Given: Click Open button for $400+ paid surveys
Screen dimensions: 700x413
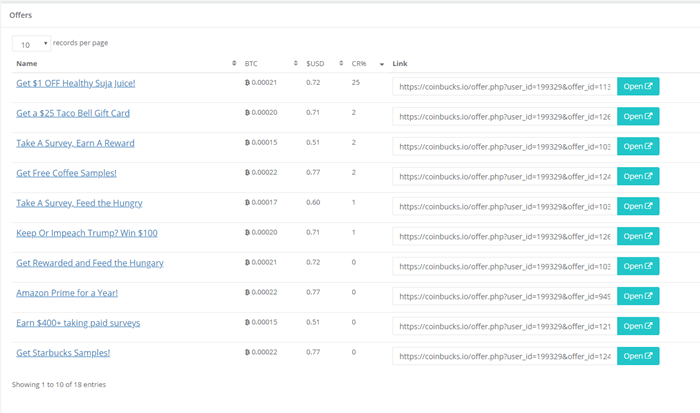Looking at the screenshot, I should point(638,325).
